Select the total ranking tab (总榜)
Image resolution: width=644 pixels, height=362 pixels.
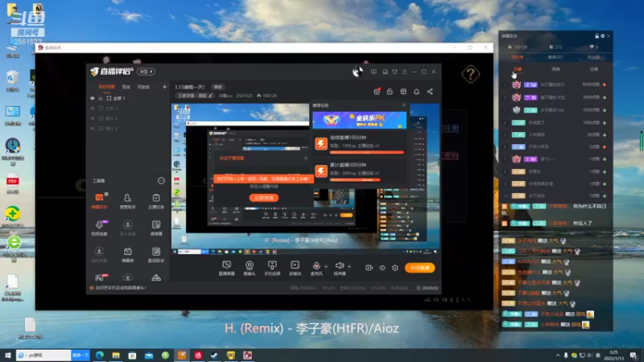pos(594,69)
